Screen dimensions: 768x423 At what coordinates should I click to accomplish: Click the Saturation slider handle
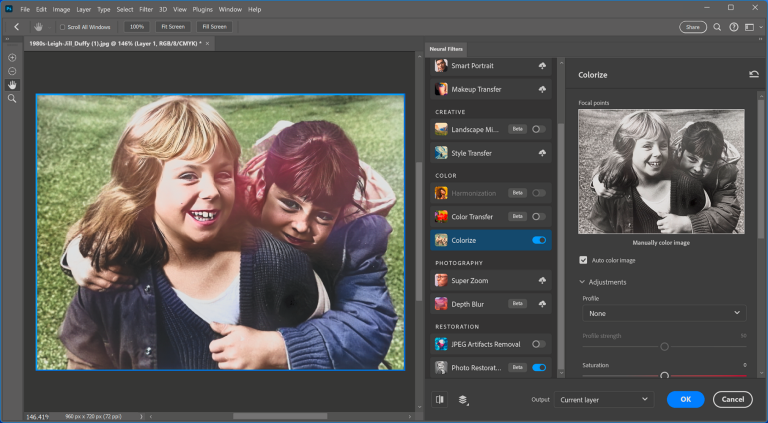pyautogui.click(x=664, y=375)
